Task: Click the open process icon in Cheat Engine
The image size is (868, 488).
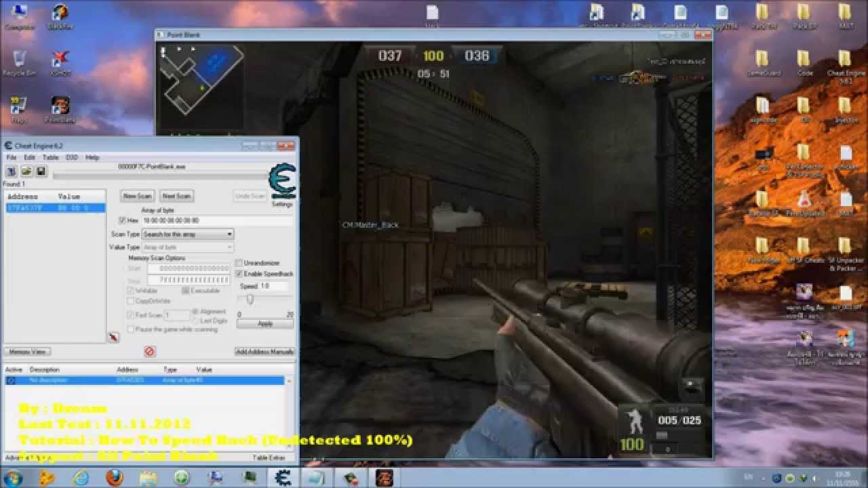Action: pos(12,171)
